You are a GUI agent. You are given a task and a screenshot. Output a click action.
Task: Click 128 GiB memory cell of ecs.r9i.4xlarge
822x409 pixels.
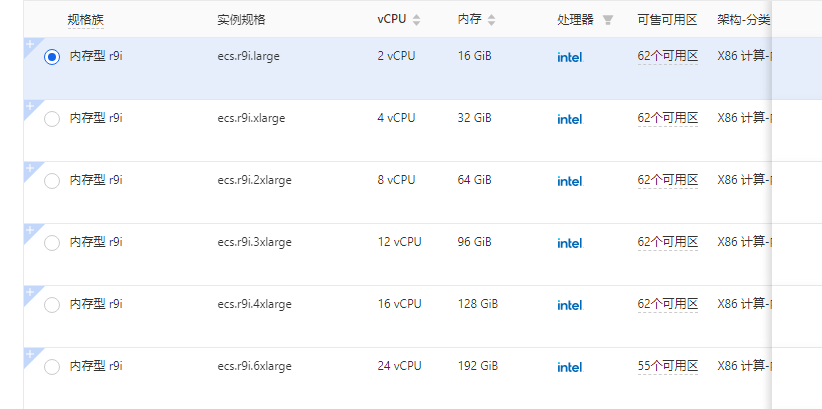(478, 304)
